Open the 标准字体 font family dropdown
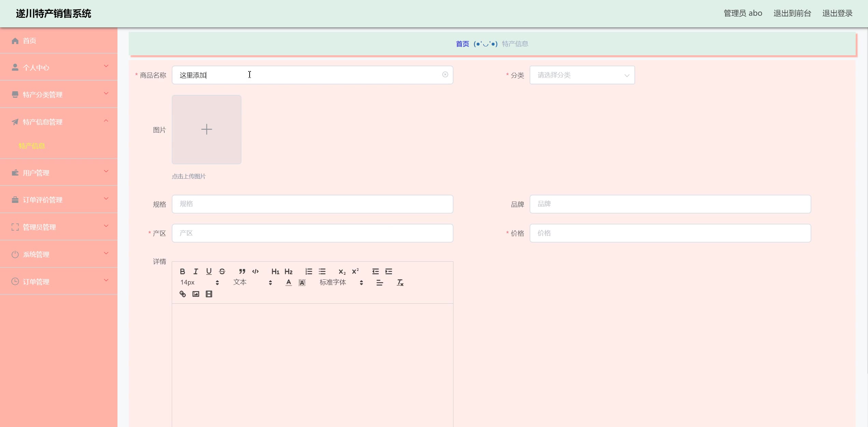The height and width of the screenshot is (427, 868). coord(341,283)
